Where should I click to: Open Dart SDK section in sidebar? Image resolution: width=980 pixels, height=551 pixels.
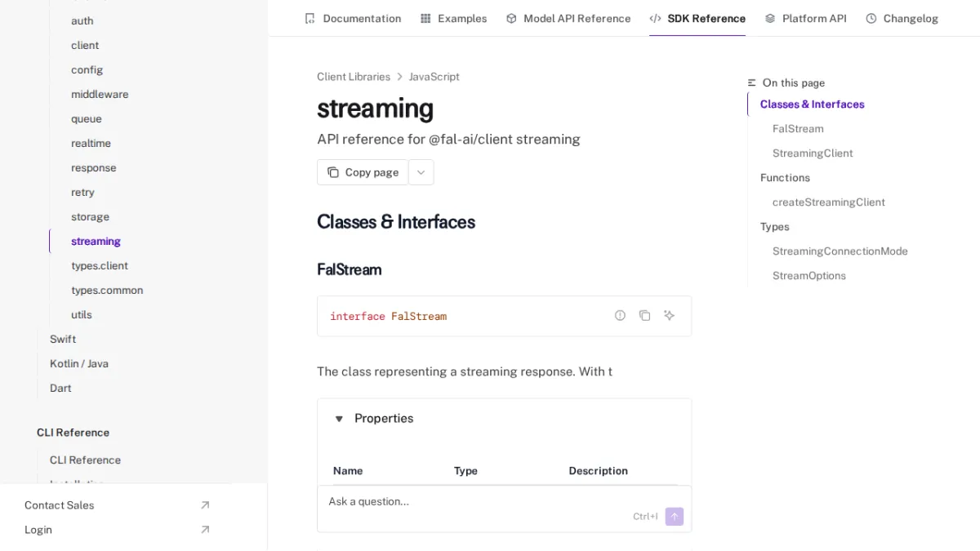click(x=60, y=388)
